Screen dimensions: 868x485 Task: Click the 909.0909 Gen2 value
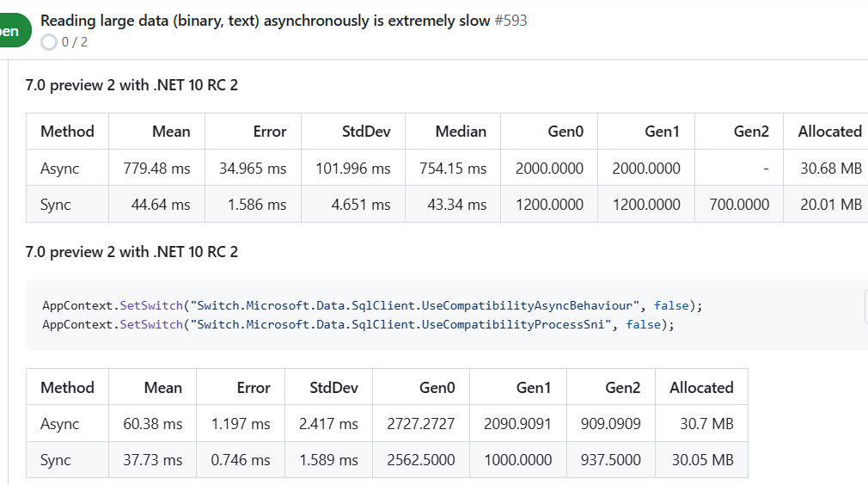click(x=610, y=424)
